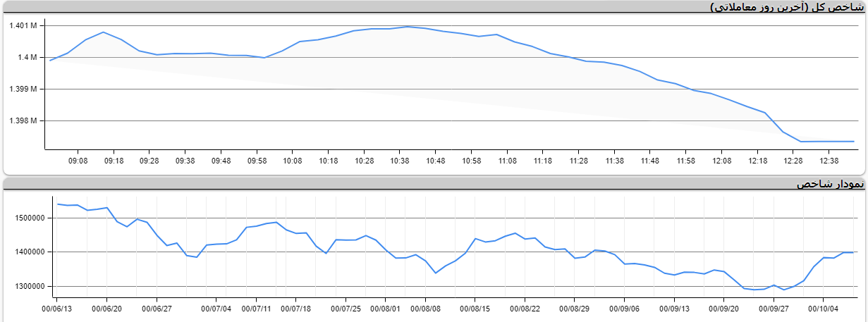The height and width of the screenshot is (322, 868).
Task: Click the 1300000 y-axis label
Action: pos(28,287)
